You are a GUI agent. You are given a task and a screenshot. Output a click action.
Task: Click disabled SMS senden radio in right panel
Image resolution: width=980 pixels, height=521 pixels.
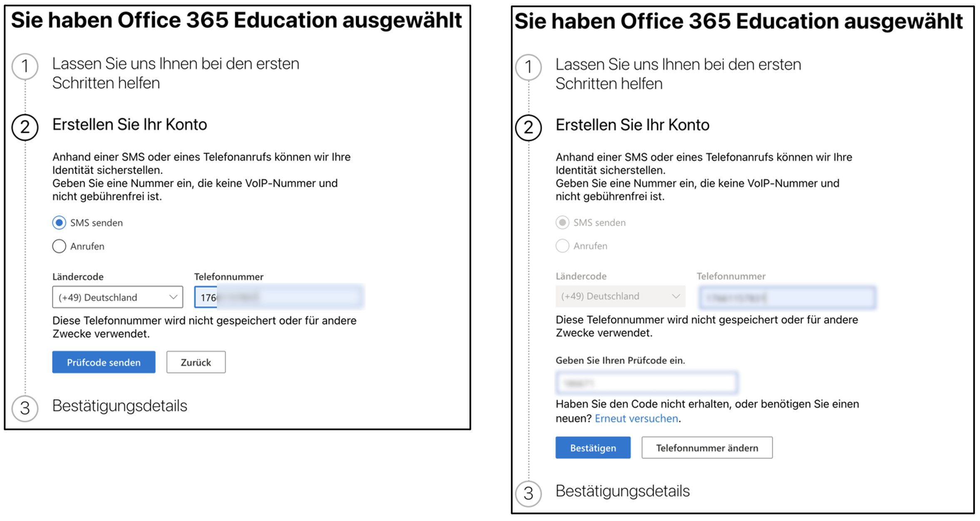click(x=562, y=222)
